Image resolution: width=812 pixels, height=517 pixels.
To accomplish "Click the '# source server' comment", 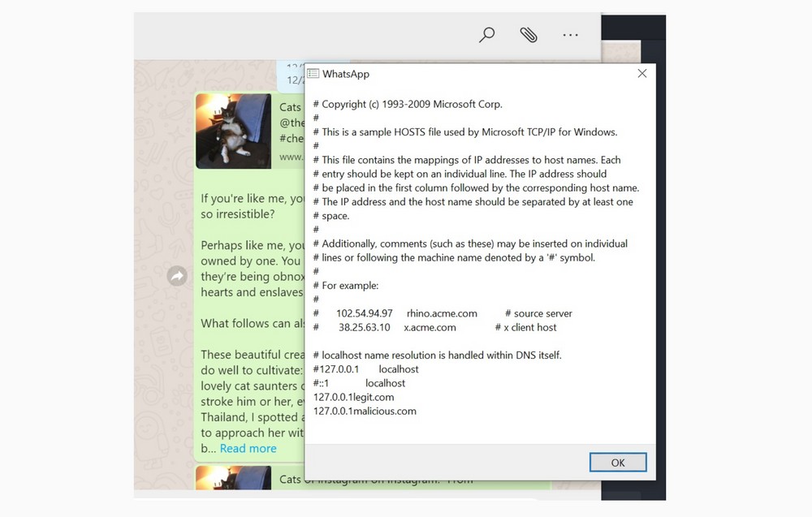I will [538, 313].
